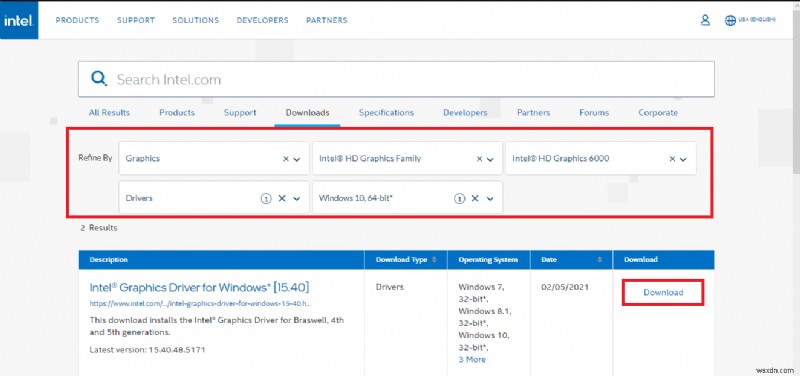Remove the Windows 10, 64-bit filter X
The height and width of the screenshot is (376, 800).
coord(474,198)
